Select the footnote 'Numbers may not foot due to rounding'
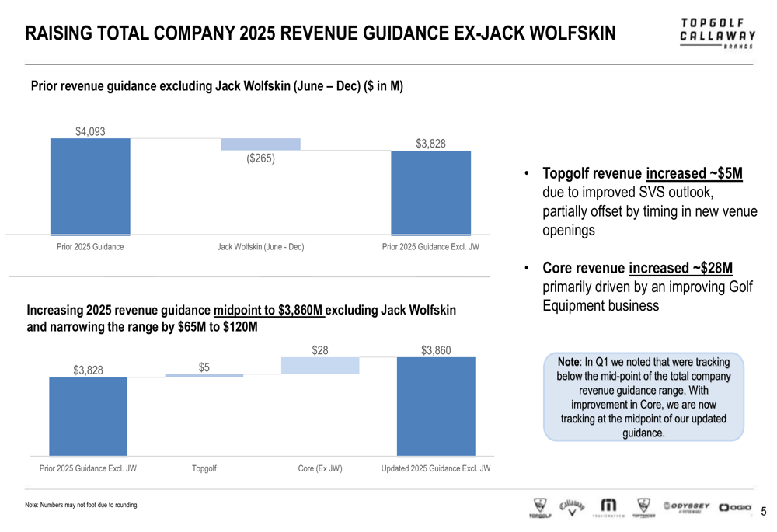Screen dimensions: 777x532 click(x=82, y=506)
